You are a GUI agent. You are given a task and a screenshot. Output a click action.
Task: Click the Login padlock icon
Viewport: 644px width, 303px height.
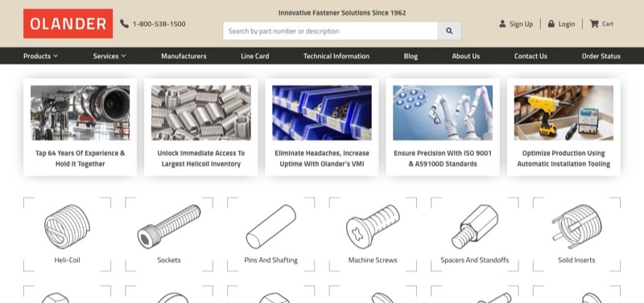point(551,24)
